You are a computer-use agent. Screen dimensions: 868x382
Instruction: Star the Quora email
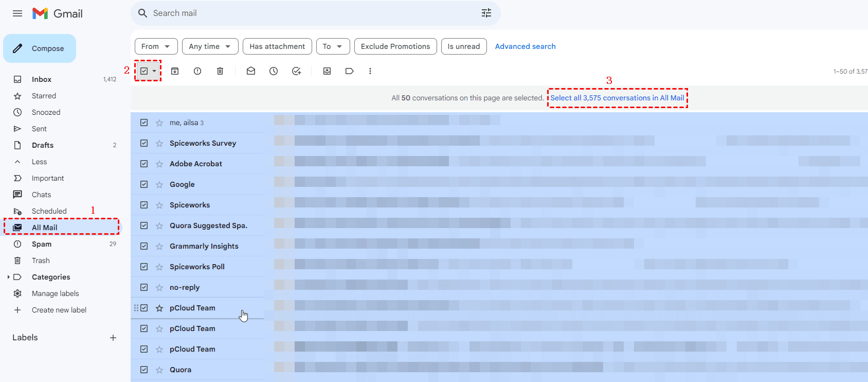[x=159, y=370]
